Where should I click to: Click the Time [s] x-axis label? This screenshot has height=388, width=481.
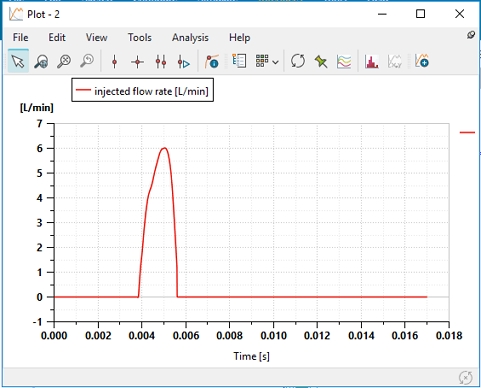click(x=251, y=356)
